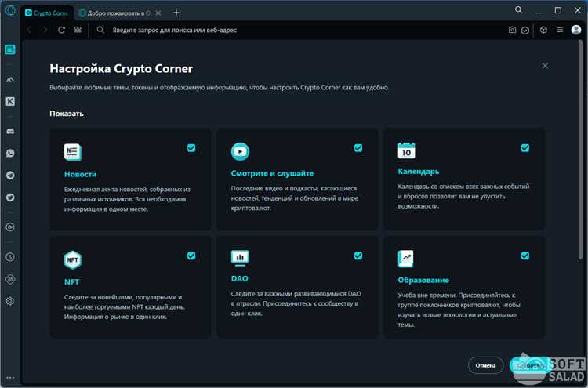Click the NFT hexagon icon
The image size is (588, 388).
pos(72,259)
